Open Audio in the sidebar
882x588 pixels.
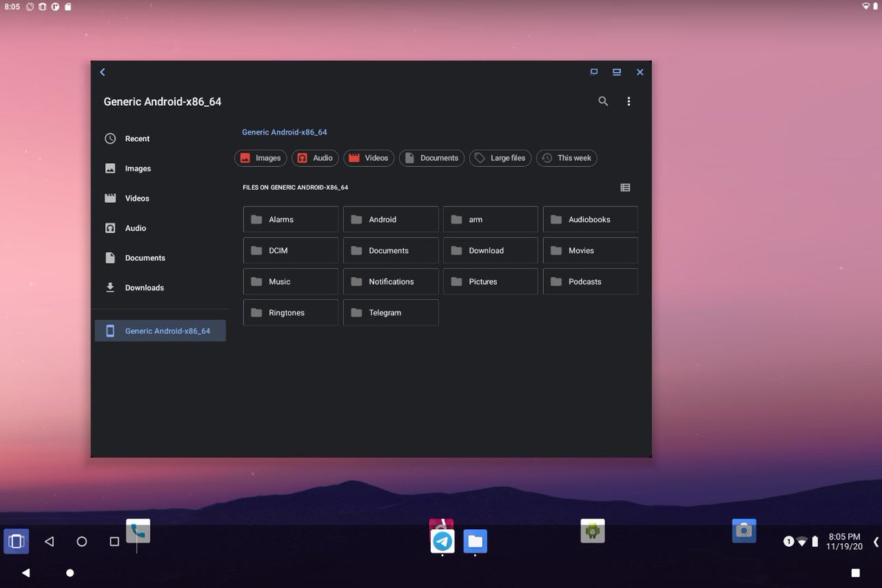click(x=160, y=228)
